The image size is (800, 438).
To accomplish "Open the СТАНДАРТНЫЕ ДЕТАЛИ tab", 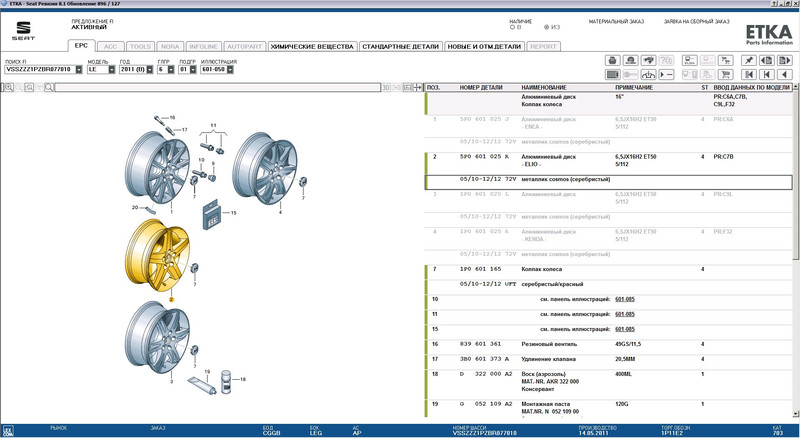I will pos(401,46).
